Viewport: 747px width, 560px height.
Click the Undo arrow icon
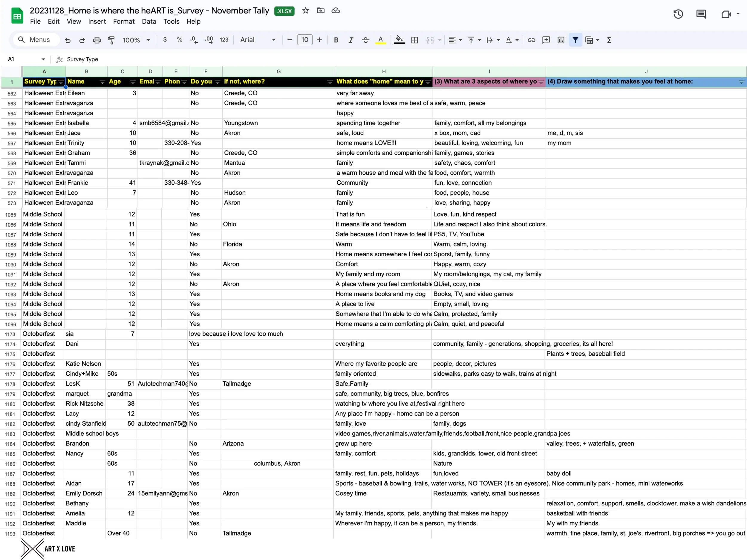click(x=68, y=40)
